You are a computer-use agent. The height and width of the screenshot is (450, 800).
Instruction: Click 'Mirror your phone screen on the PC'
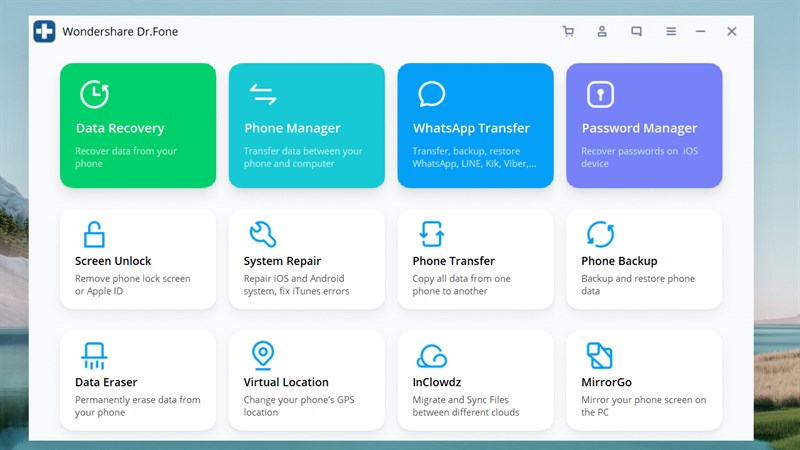pyautogui.click(x=644, y=406)
